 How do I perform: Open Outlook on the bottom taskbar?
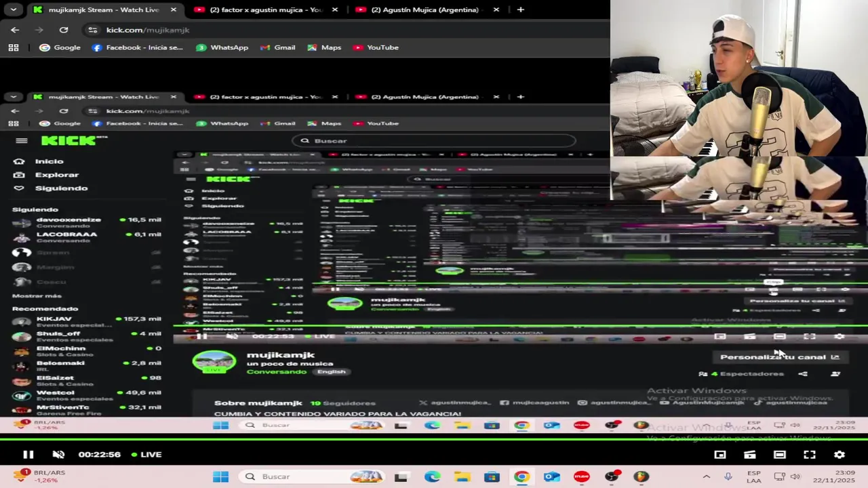click(551, 476)
